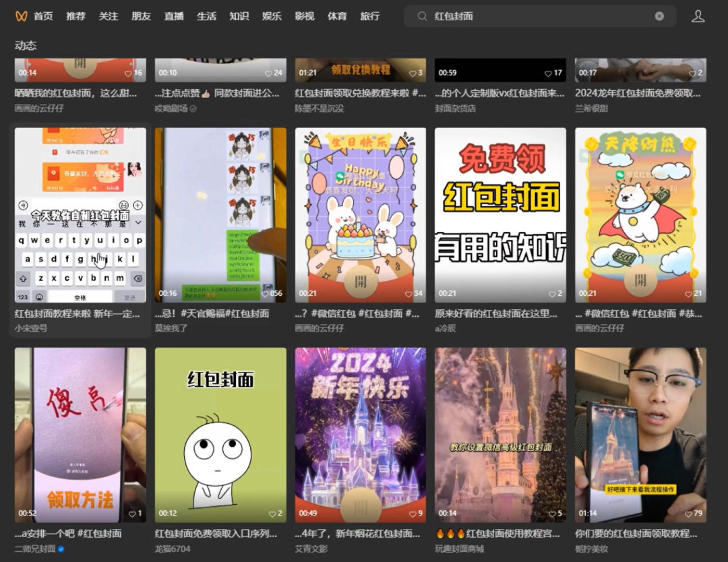Open the title 你们要的红包封面领取教程
Viewport: 728px width, 562px height.
tap(636, 534)
